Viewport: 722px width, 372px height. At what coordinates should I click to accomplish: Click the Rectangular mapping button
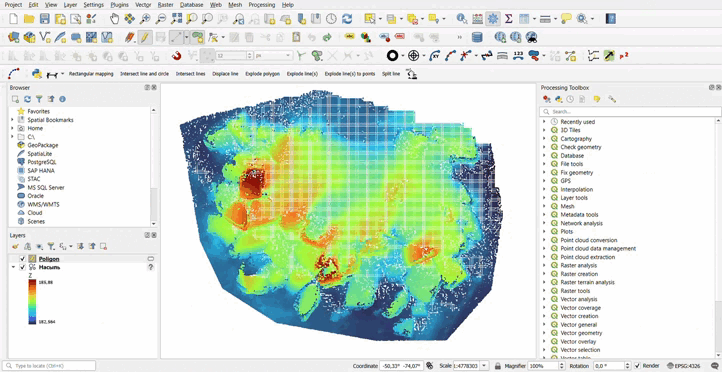click(91, 74)
